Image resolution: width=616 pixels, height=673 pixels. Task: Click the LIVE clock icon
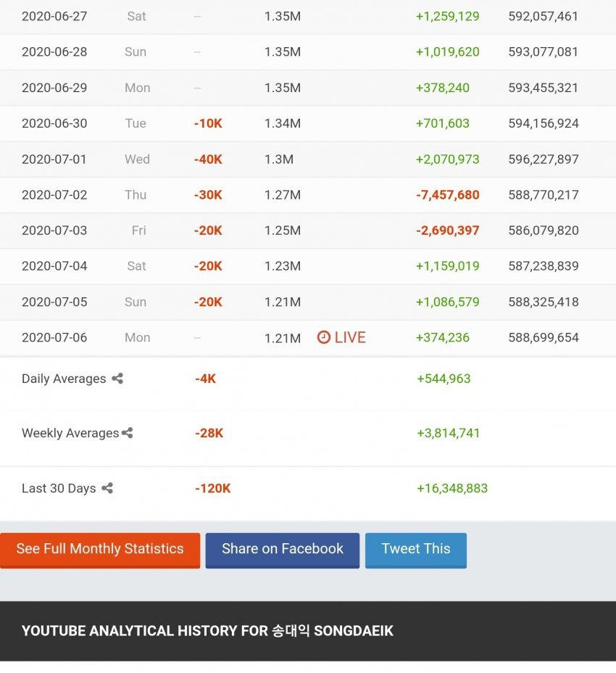pyautogui.click(x=324, y=337)
